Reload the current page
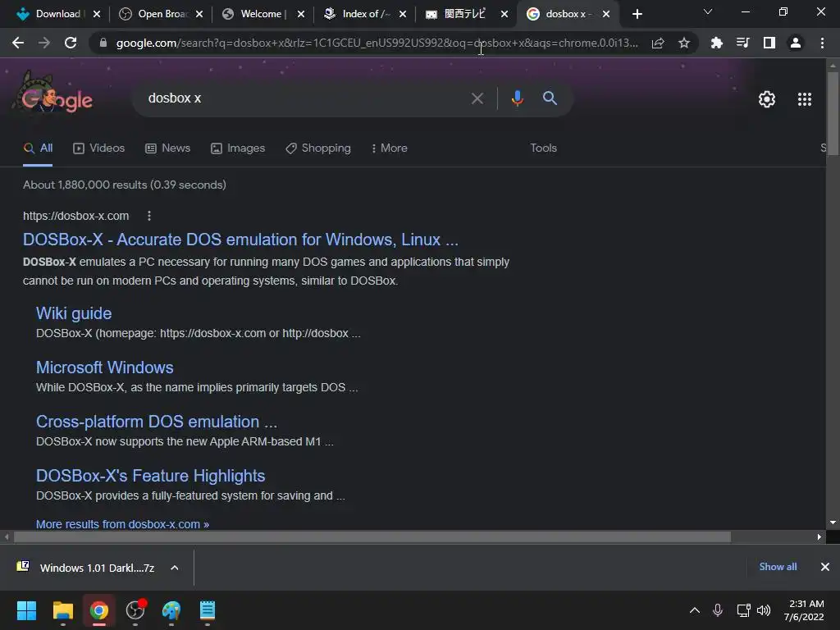The width and height of the screenshot is (840, 630). click(71, 43)
